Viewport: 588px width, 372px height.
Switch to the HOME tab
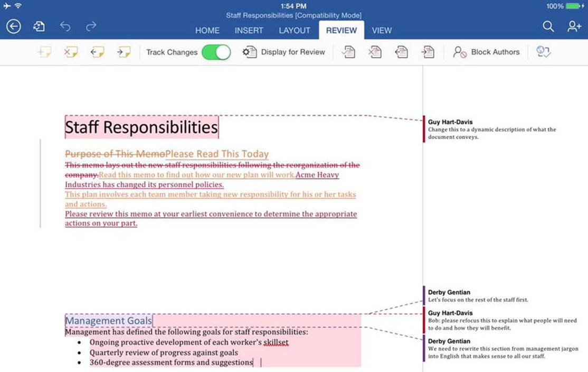pos(207,31)
